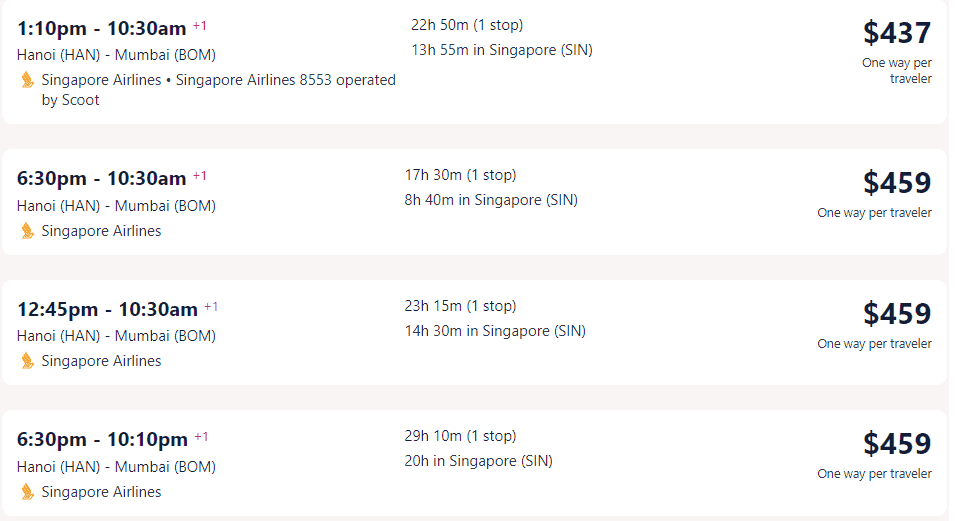Click airline logo on 17h 30m flight
The height and width of the screenshot is (521, 957).
pos(27,231)
